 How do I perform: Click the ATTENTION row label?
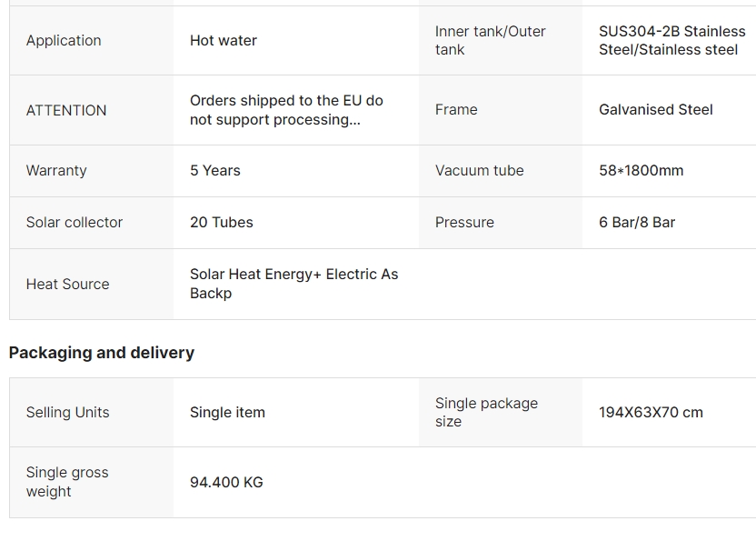(x=66, y=110)
